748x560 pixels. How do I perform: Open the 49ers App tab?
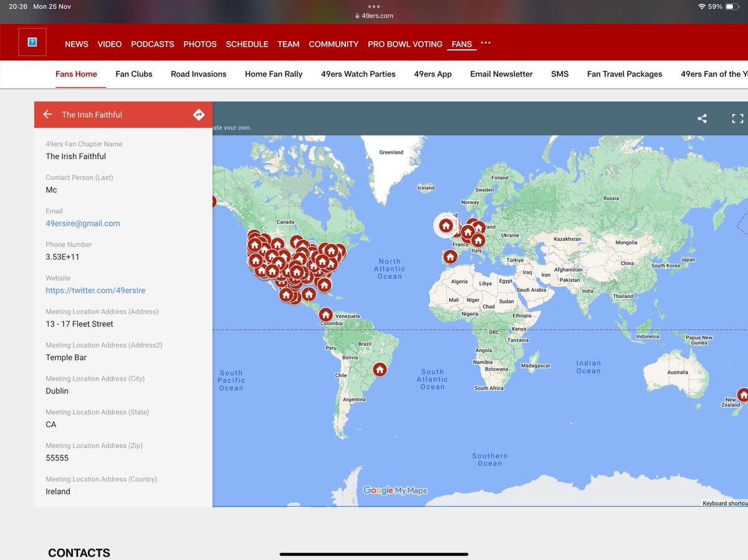pos(433,74)
